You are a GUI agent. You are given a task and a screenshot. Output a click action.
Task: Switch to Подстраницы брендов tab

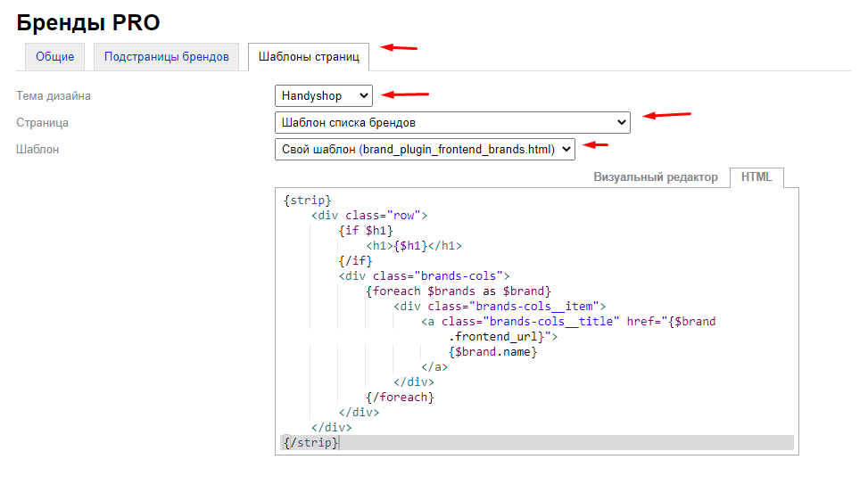tap(166, 57)
